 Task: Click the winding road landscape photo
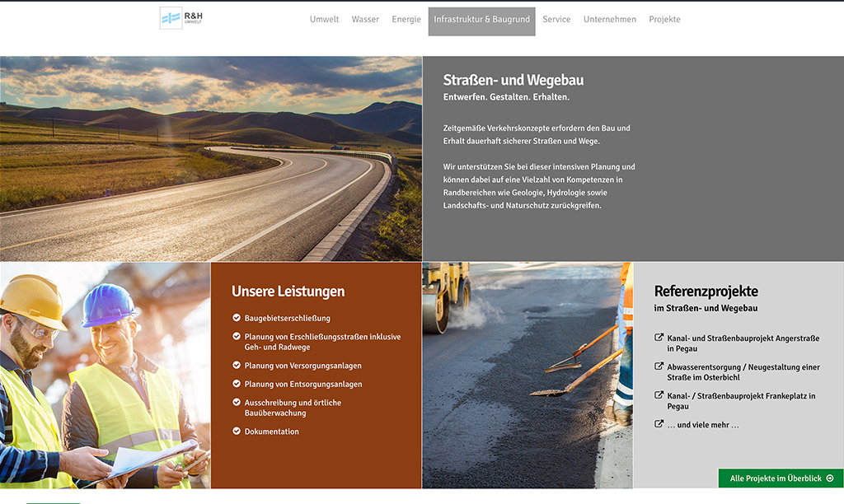tap(211, 159)
